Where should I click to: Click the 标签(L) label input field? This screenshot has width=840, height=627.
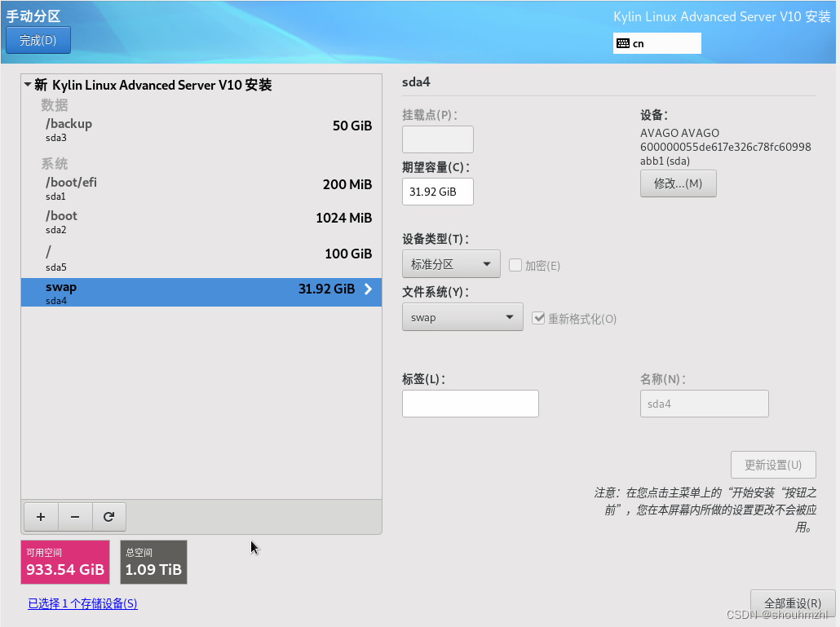pyautogui.click(x=471, y=404)
